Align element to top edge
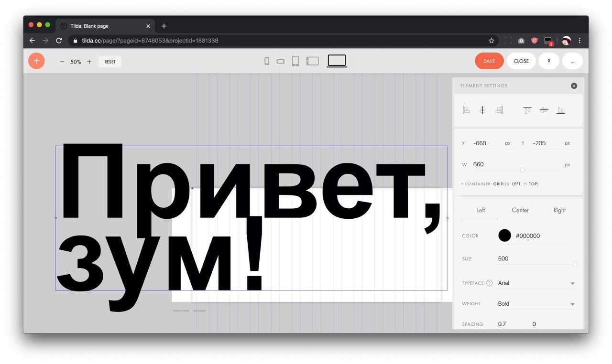 527,110
